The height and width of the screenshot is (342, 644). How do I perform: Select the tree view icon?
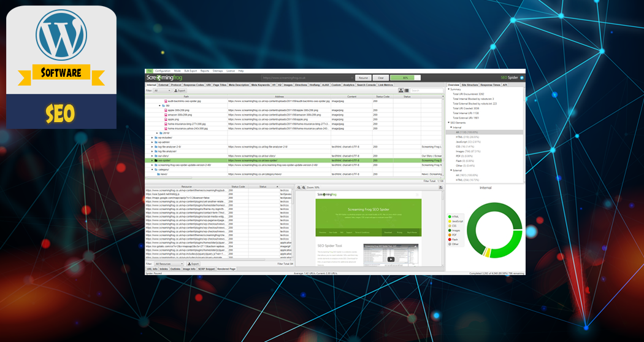pos(401,90)
